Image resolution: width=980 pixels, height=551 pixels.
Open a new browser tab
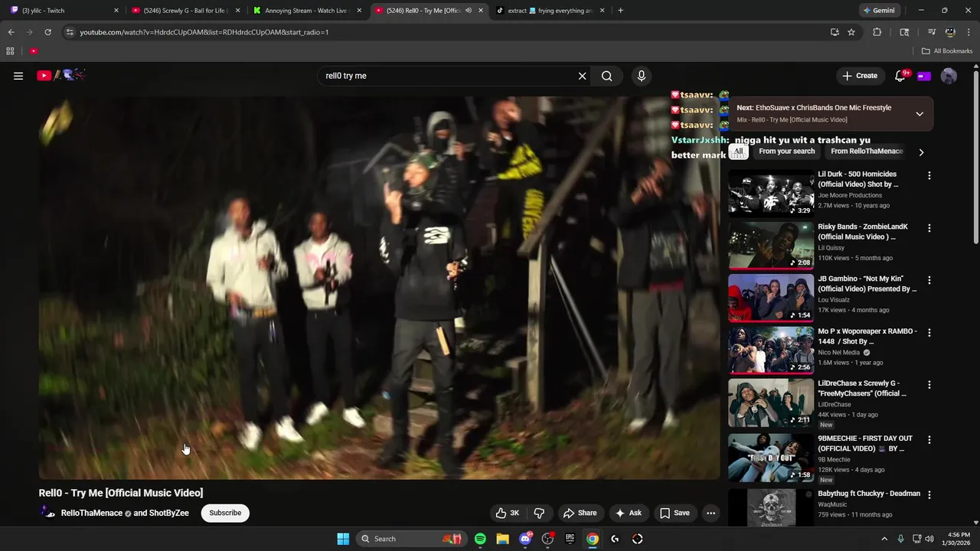pyautogui.click(x=620, y=11)
